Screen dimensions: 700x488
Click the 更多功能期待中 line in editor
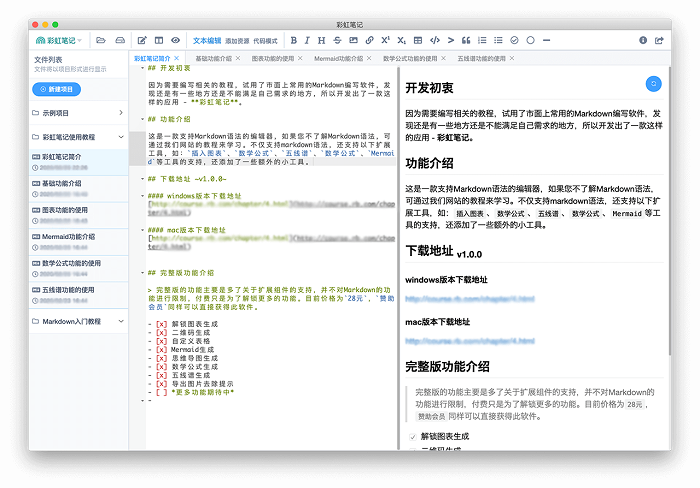coord(192,392)
